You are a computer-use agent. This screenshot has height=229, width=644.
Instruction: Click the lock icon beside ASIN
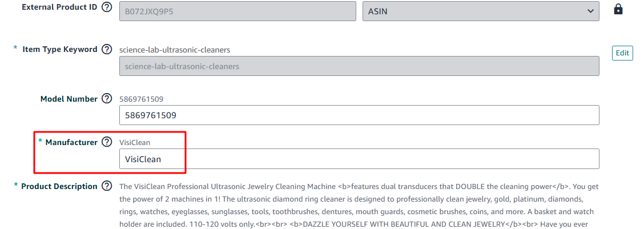click(618, 10)
